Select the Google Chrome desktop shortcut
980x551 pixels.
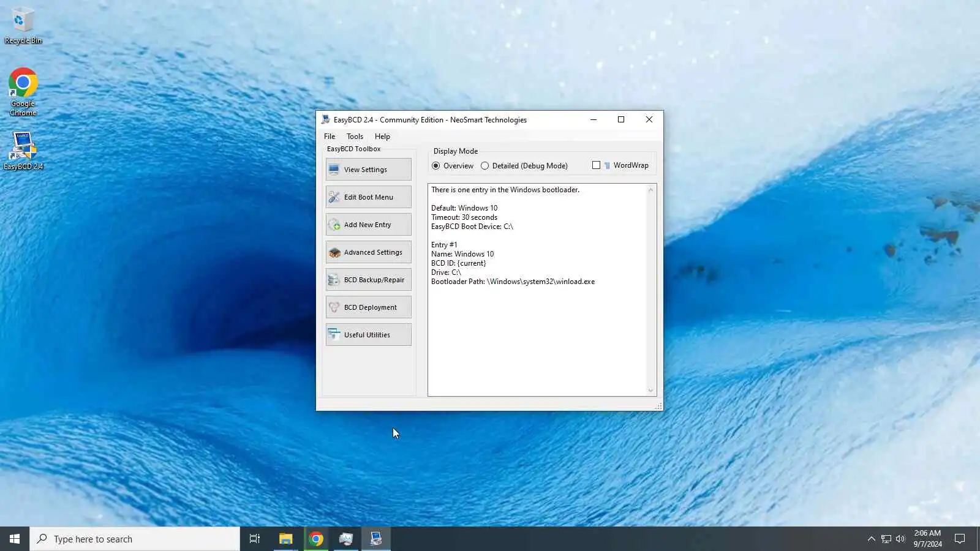click(x=23, y=92)
